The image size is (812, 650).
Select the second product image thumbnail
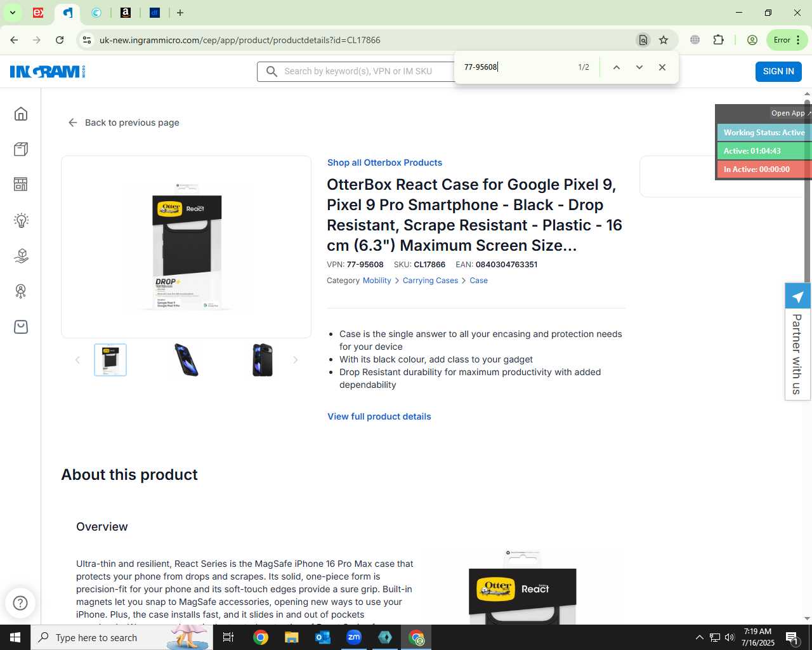click(187, 360)
